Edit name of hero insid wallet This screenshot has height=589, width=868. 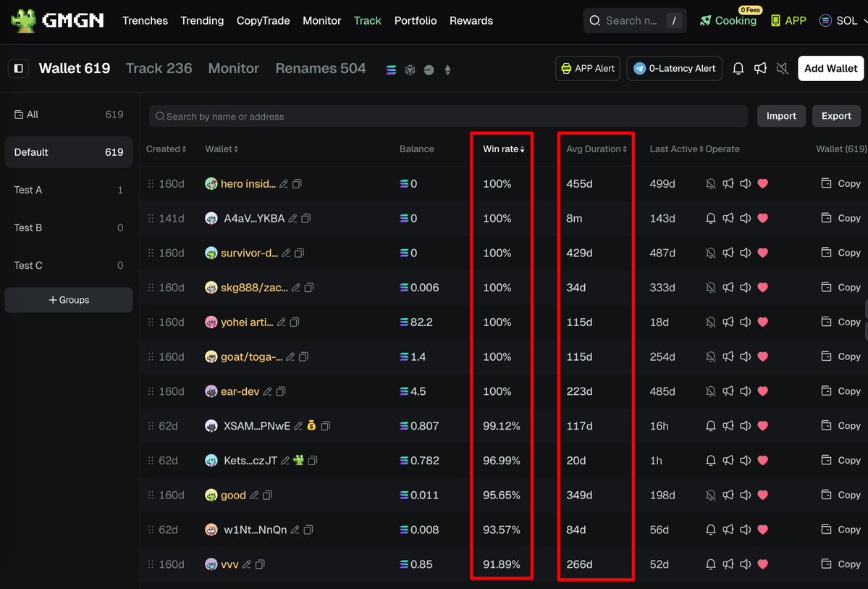[x=284, y=184]
